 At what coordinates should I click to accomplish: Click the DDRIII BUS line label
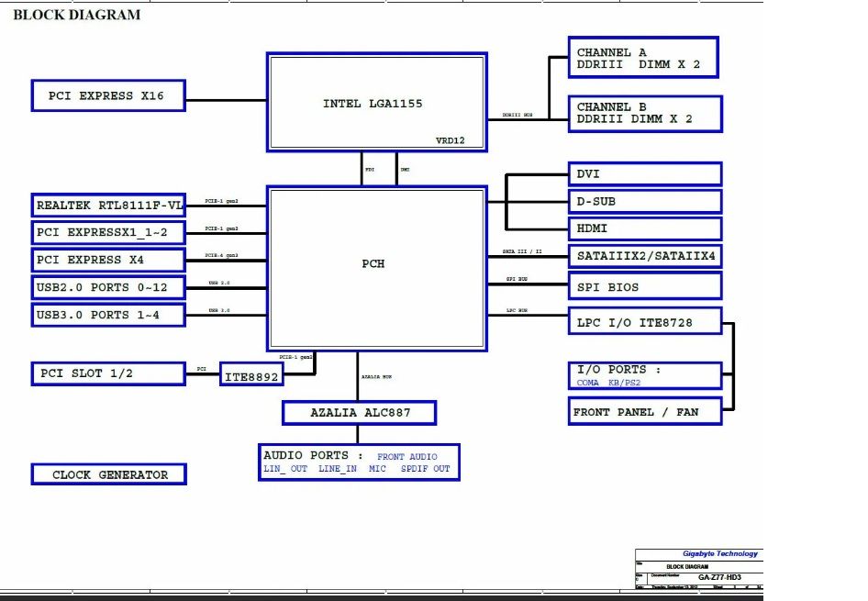click(x=517, y=115)
